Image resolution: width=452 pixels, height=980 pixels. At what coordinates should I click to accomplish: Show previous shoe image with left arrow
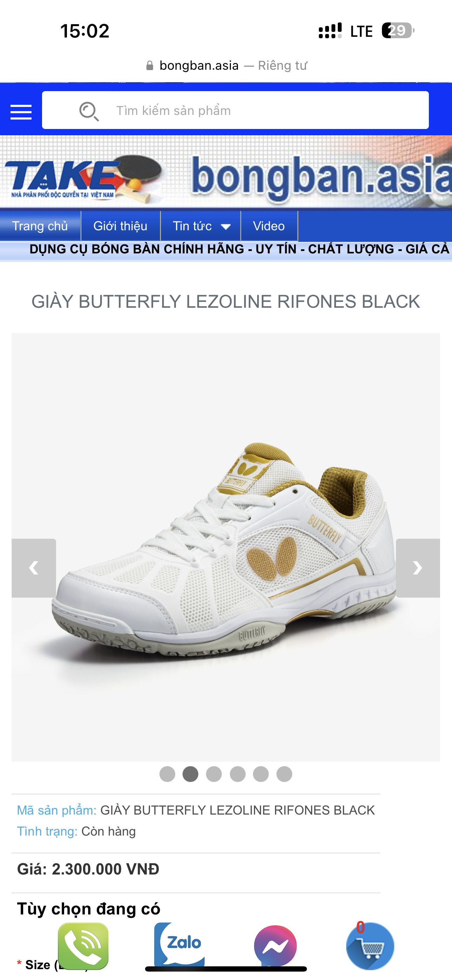(x=34, y=567)
